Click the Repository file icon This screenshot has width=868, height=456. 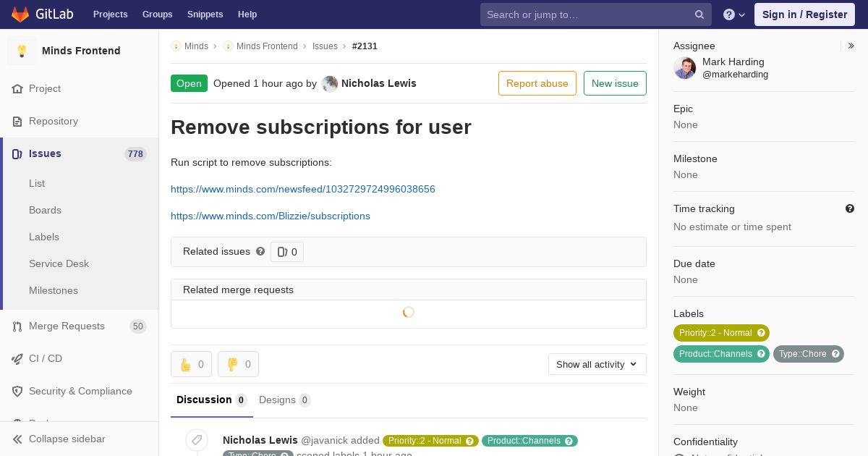(17, 121)
